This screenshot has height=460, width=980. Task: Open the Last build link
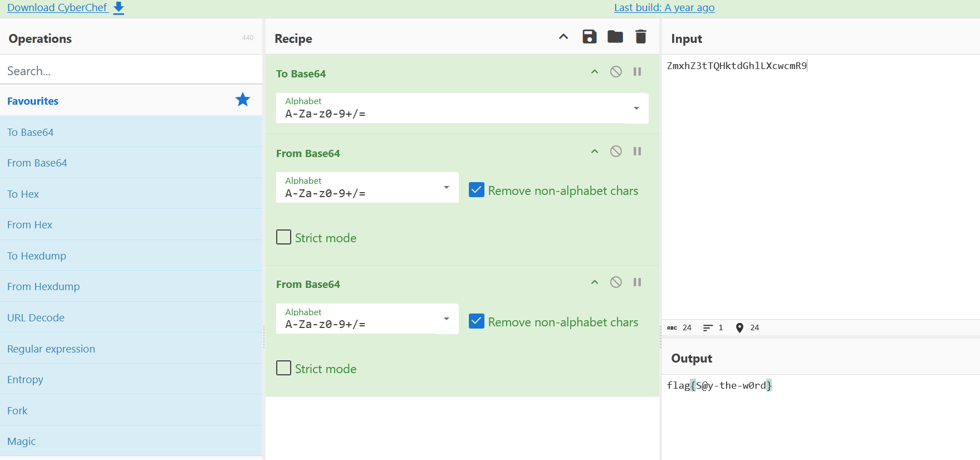(664, 8)
